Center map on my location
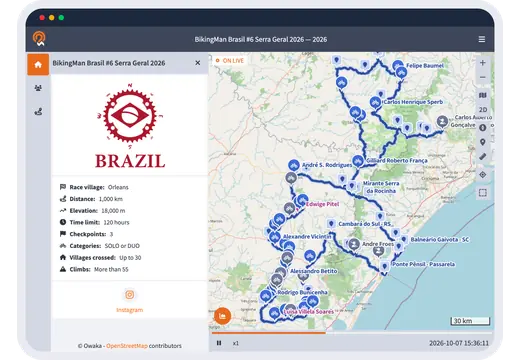Viewport: 520px width, 360px height. 483,175
